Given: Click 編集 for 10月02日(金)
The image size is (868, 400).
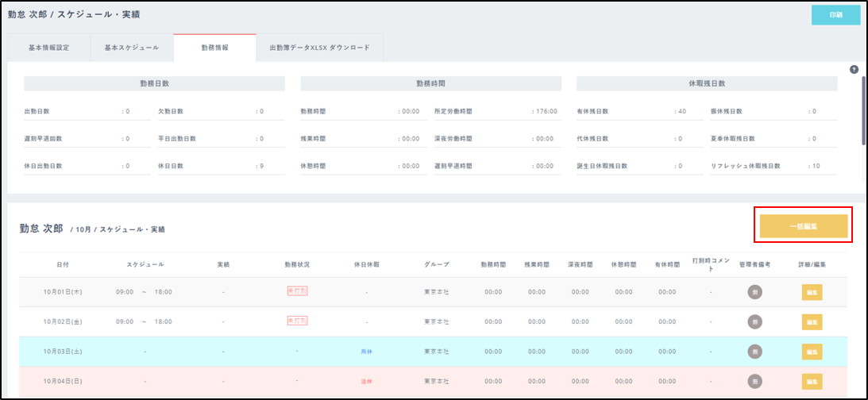Looking at the screenshot, I should pyautogui.click(x=812, y=321).
